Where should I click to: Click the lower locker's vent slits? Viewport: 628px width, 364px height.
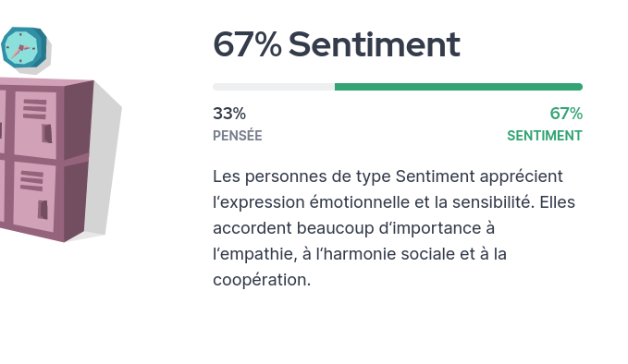tap(32, 181)
